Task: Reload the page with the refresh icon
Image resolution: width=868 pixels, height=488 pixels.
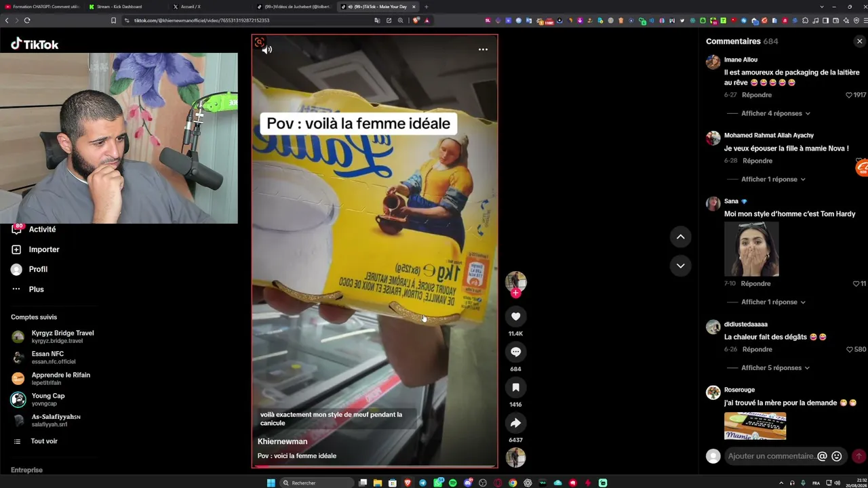Action: [27, 20]
